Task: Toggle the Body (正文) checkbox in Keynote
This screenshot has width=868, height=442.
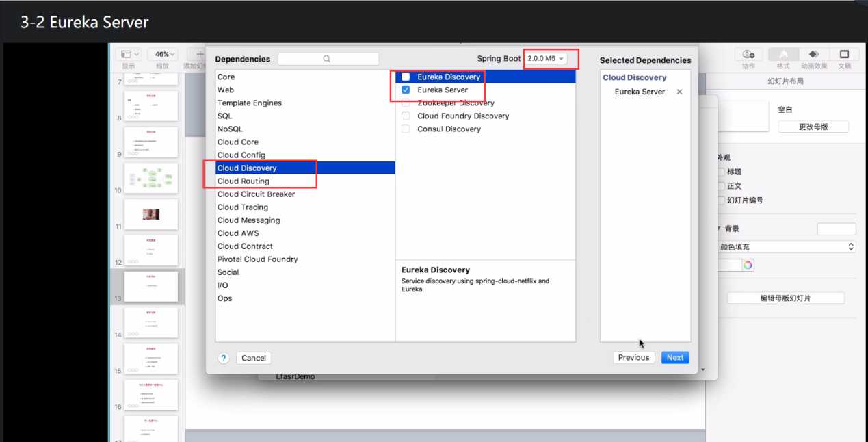Action: [721, 186]
